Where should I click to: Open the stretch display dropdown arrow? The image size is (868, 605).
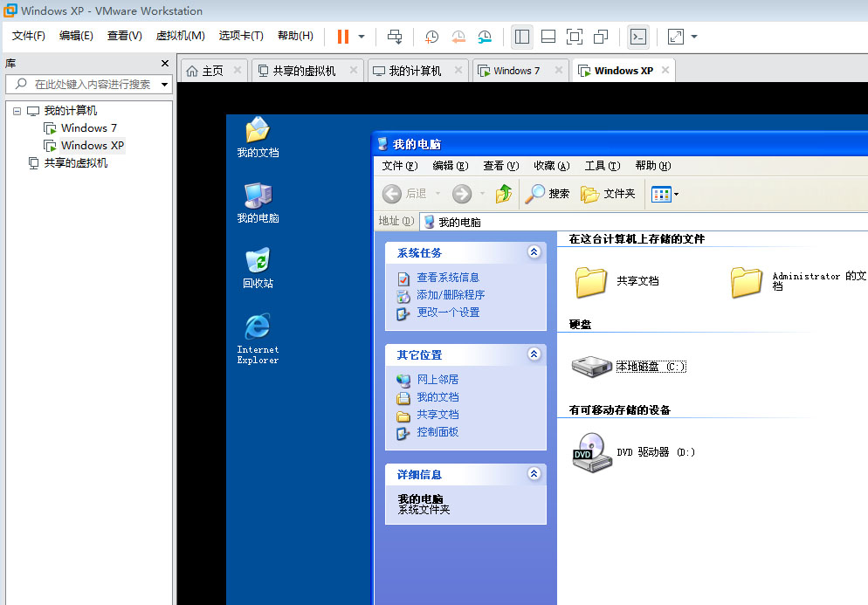694,37
